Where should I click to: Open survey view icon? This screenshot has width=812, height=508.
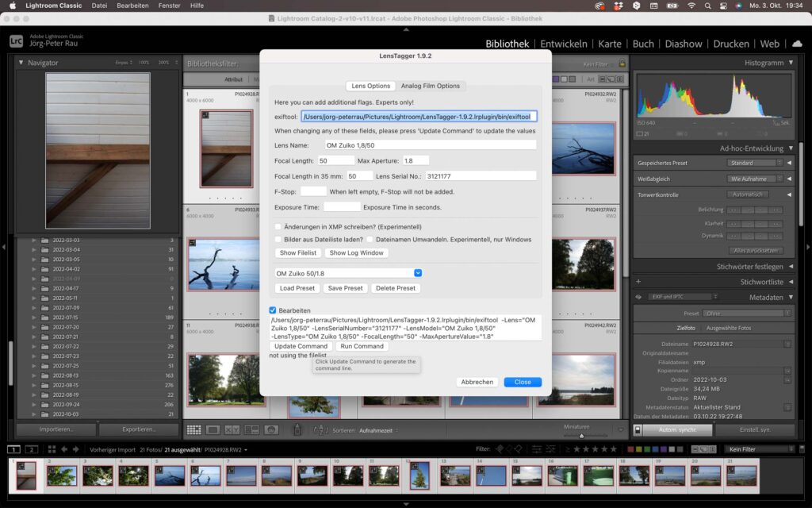[x=251, y=430]
